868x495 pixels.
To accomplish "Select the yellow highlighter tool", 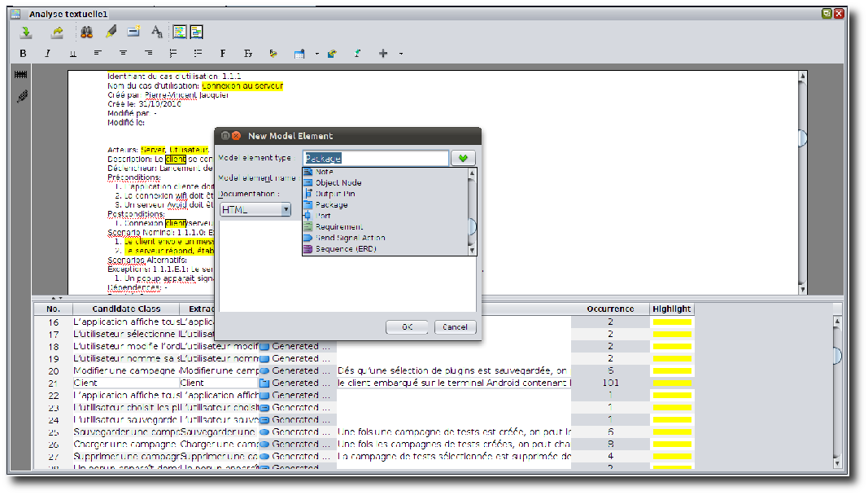I will (x=111, y=33).
